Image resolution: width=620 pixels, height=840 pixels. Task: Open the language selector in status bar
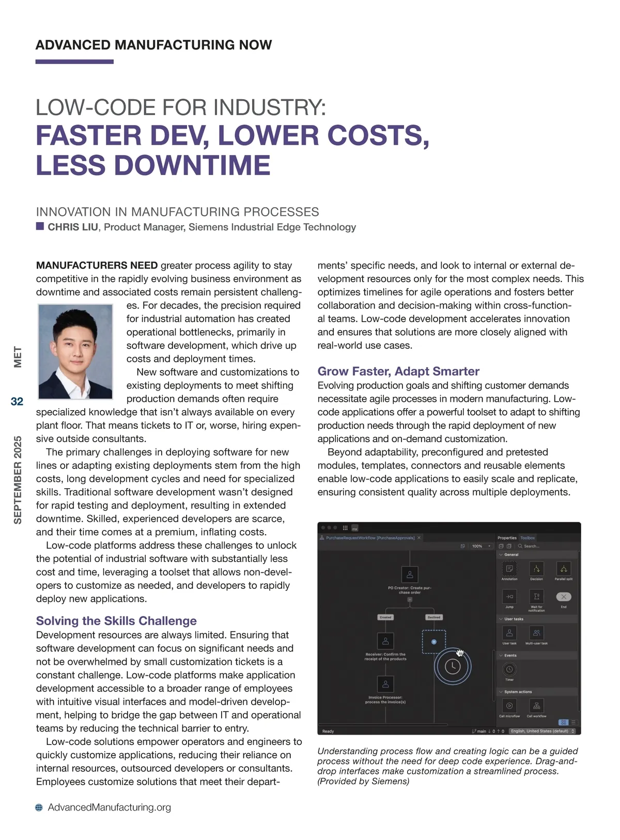tap(542, 731)
